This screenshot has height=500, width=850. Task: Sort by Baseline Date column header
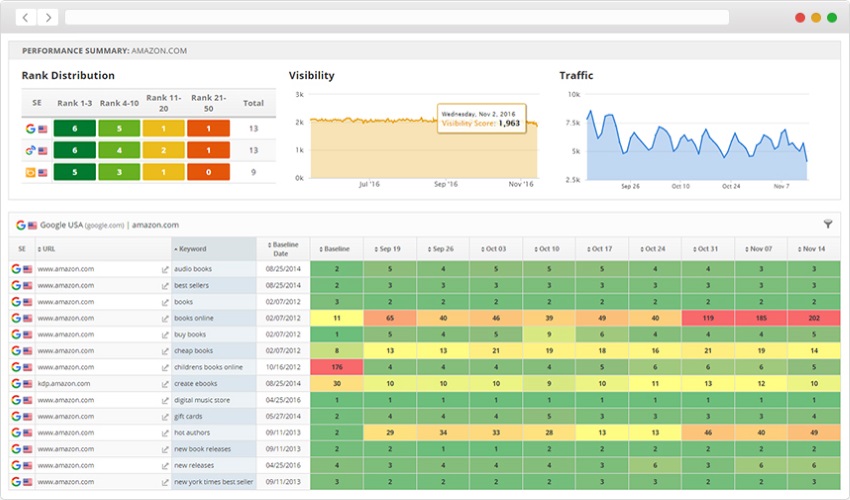[x=282, y=249]
